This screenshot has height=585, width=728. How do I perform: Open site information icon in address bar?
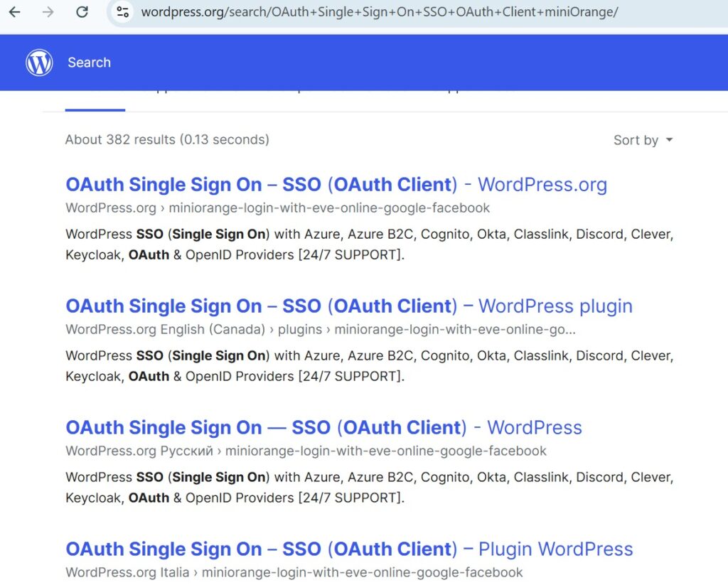click(122, 11)
